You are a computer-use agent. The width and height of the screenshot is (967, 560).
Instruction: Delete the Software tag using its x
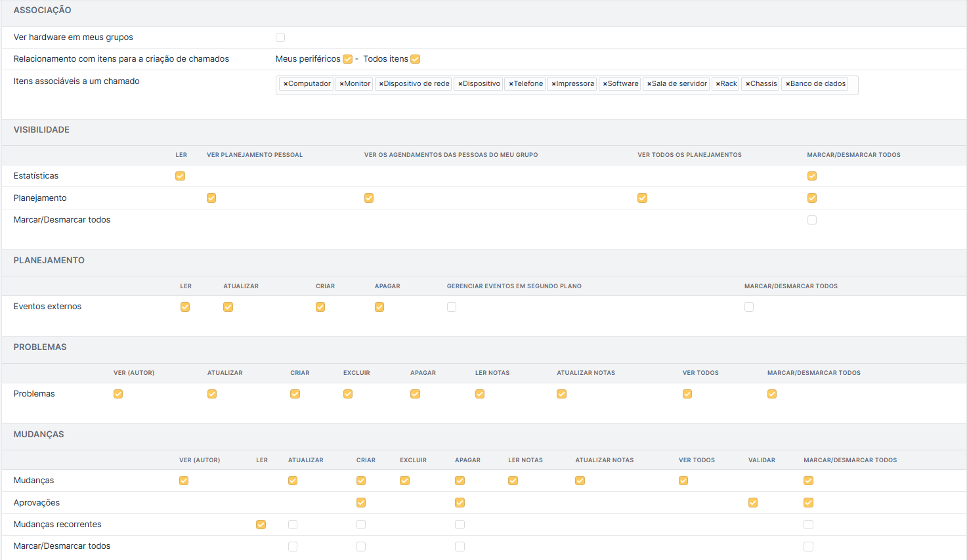[605, 84]
